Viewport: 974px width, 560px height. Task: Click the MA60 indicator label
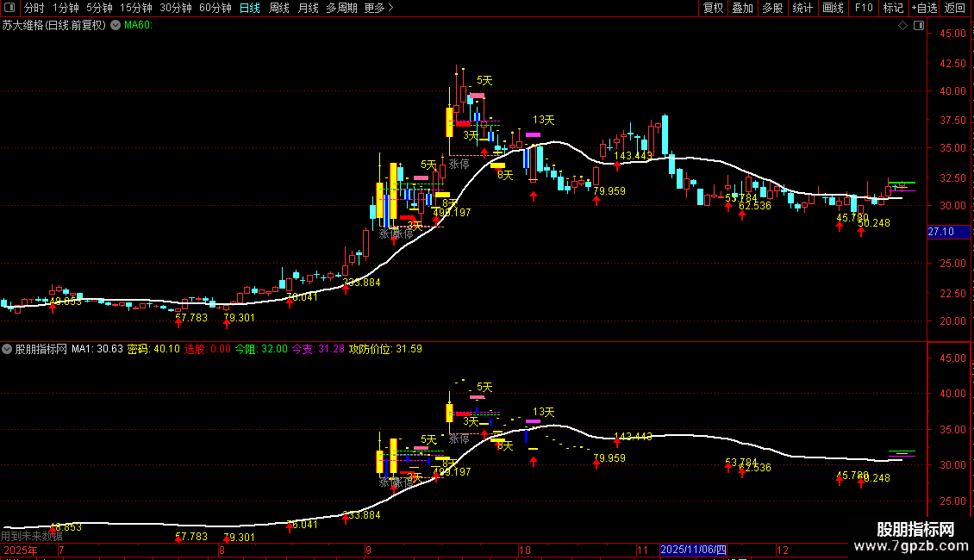pos(138,26)
